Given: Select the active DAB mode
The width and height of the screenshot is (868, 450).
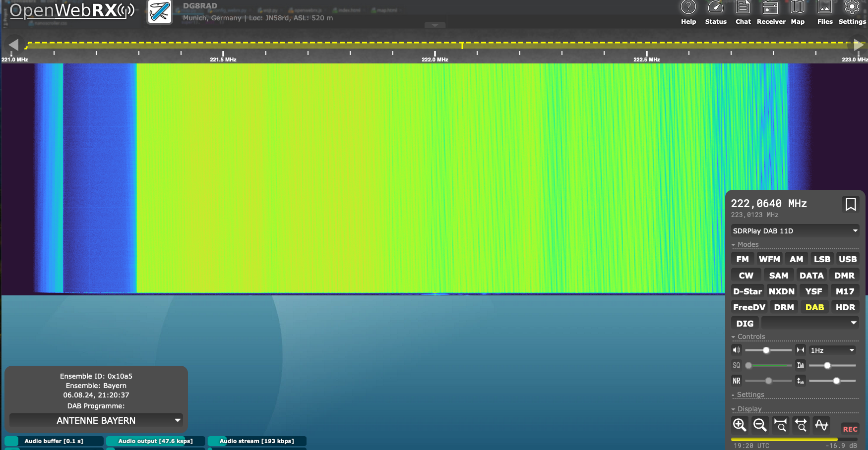Looking at the screenshot, I should pyautogui.click(x=814, y=307).
